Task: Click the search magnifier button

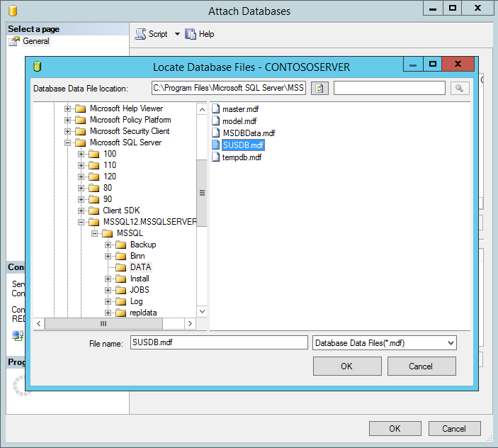Action: pyautogui.click(x=459, y=89)
